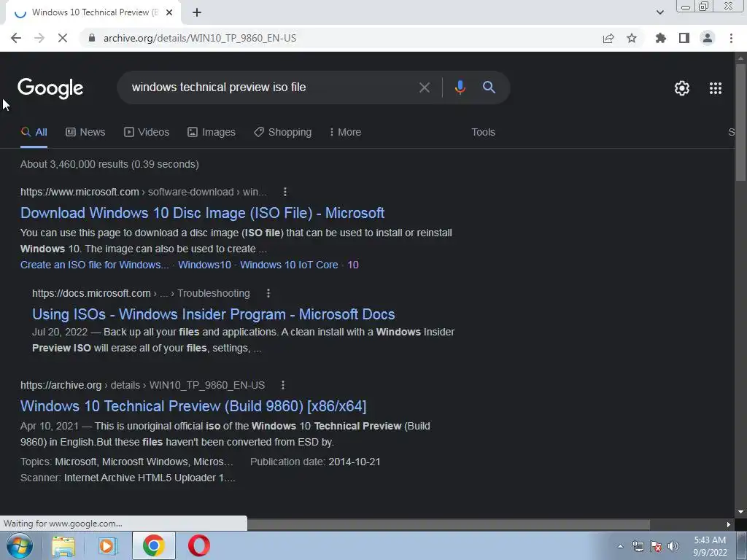Click the 'About 3,460,000 results' text
The image size is (747, 560).
point(109,164)
